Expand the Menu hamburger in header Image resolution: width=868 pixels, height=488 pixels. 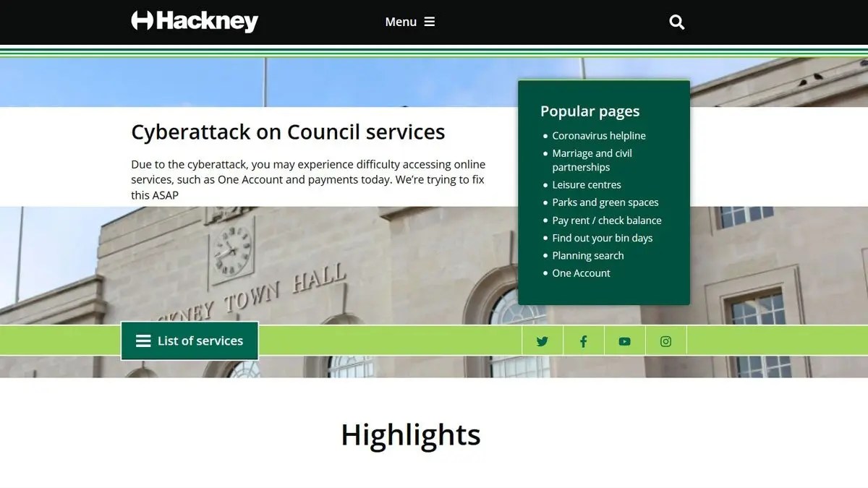tap(410, 22)
